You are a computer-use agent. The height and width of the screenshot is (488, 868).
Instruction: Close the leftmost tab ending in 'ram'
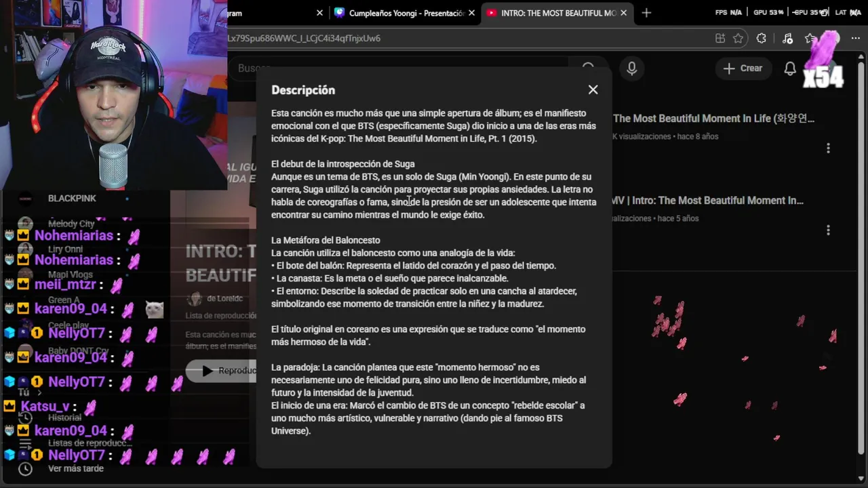click(320, 13)
